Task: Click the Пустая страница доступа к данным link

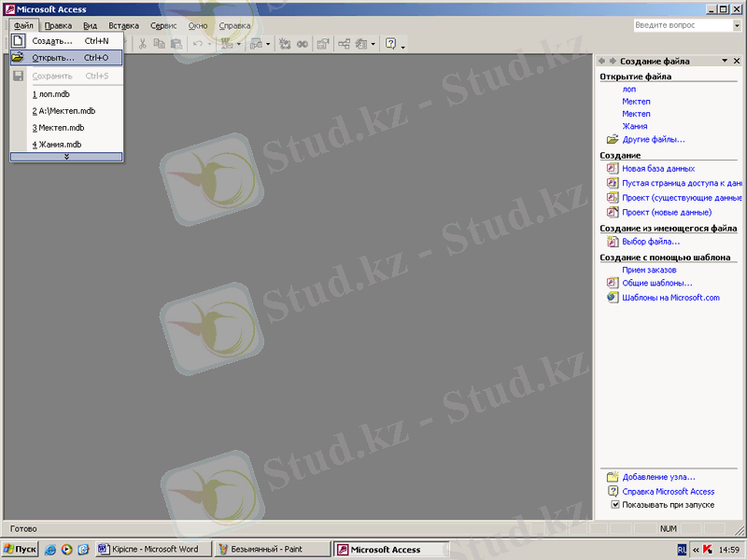Action: coord(682,184)
